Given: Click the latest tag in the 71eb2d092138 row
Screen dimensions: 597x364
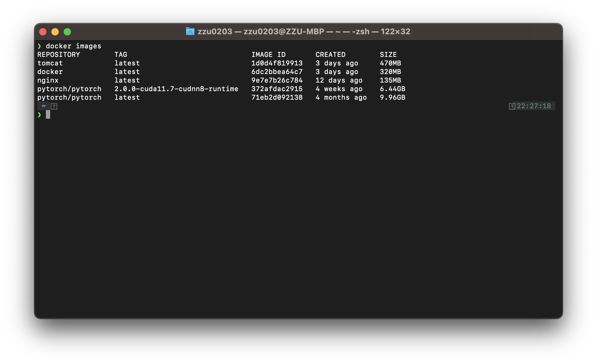Looking at the screenshot, I should pos(127,98).
